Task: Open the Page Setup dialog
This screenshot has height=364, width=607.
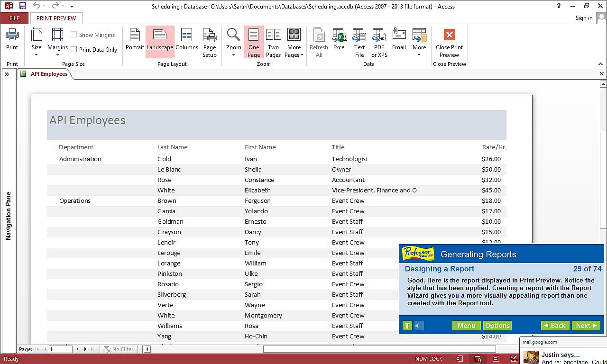Action: [x=210, y=42]
